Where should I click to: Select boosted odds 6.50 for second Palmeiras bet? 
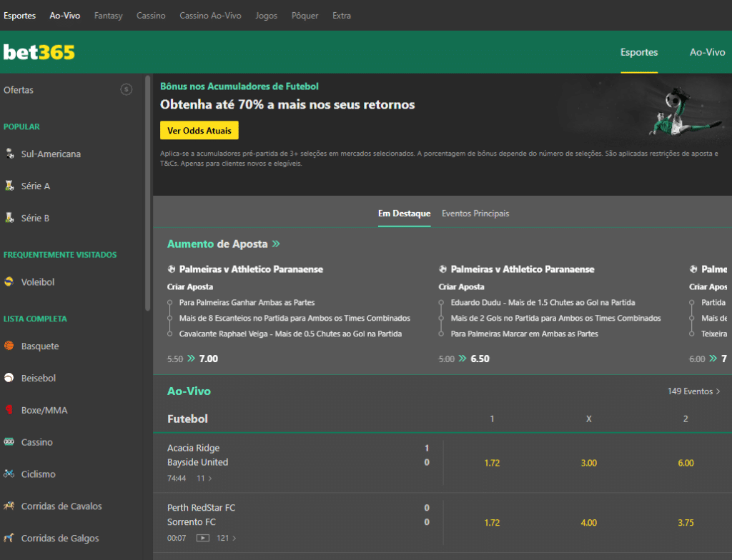coord(480,359)
